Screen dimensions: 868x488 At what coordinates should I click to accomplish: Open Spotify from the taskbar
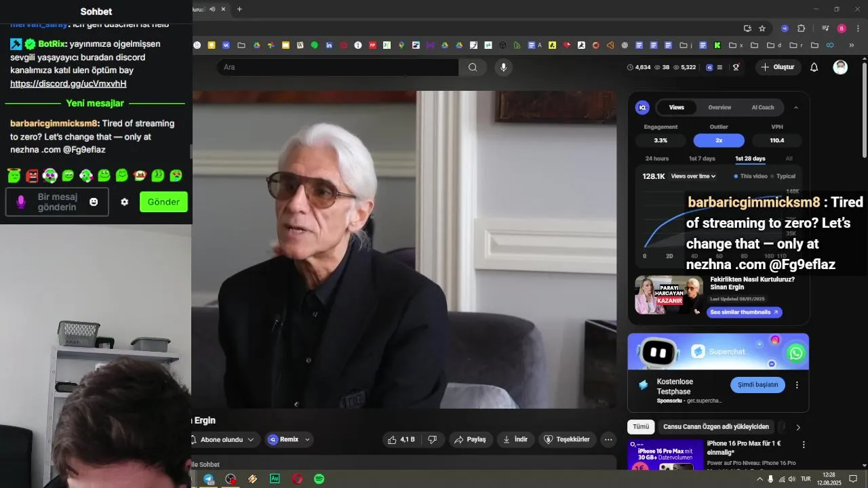click(319, 479)
